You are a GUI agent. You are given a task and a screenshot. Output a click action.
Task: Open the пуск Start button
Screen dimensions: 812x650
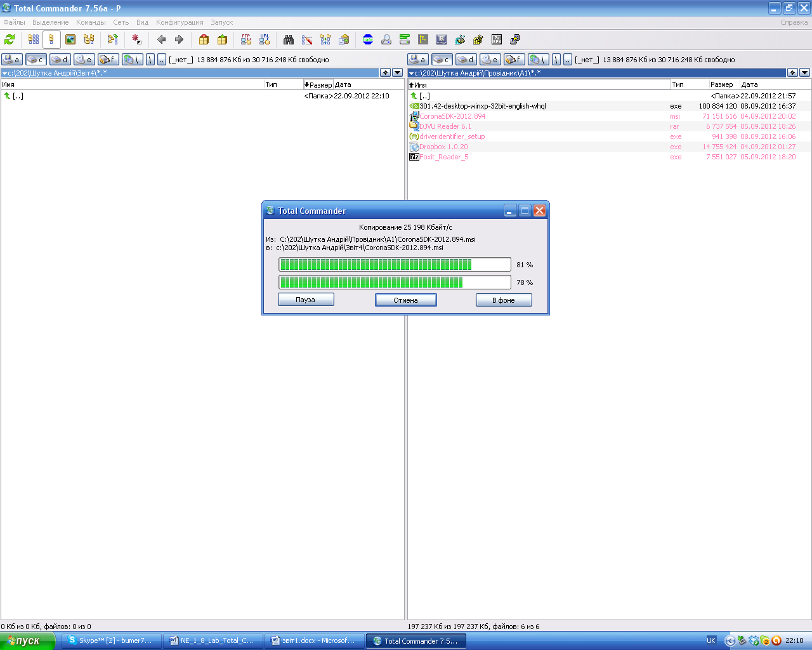pos(28,640)
